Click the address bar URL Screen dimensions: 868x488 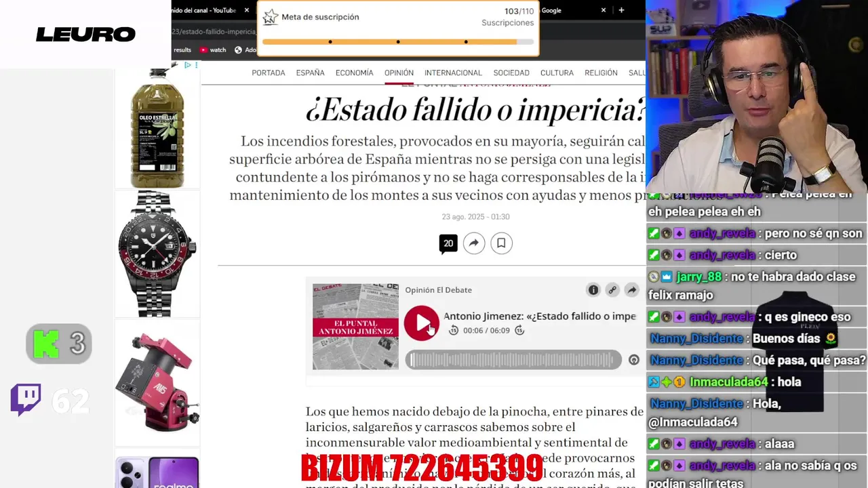tap(214, 31)
